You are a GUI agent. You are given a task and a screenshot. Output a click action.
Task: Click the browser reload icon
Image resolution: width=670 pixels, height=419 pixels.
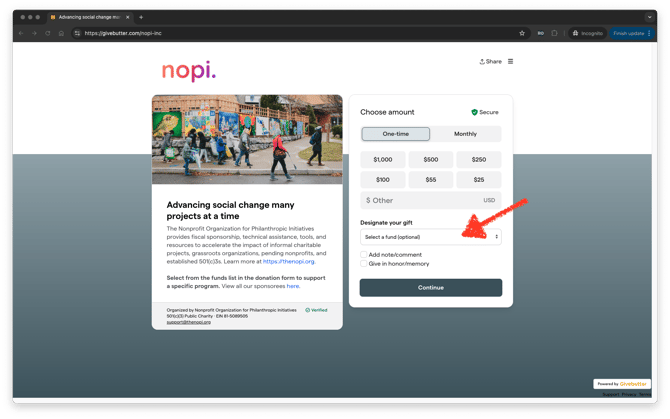[47, 33]
